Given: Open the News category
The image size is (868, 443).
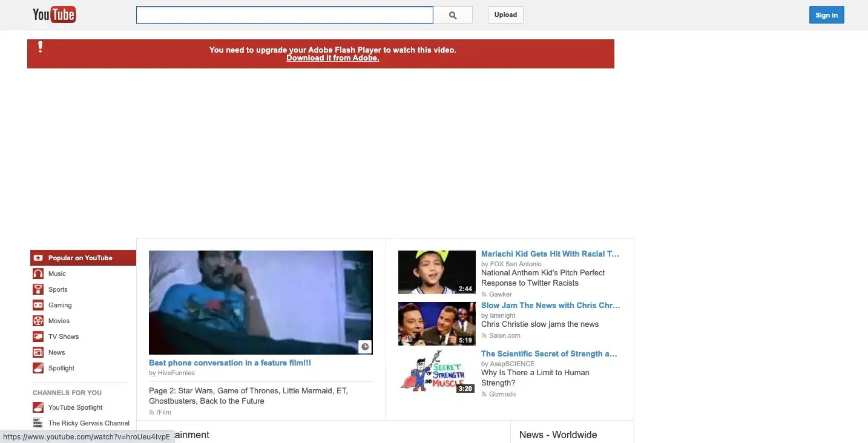Looking at the screenshot, I should pyautogui.click(x=57, y=352).
